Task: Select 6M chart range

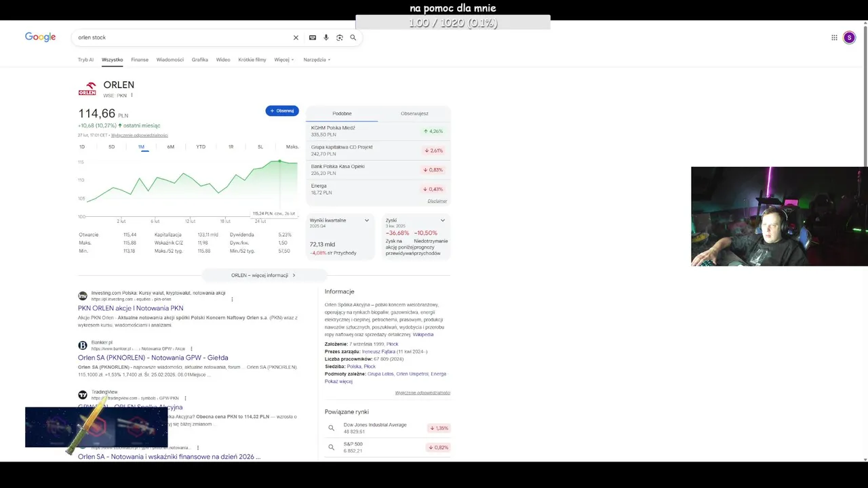Action: [171, 147]
